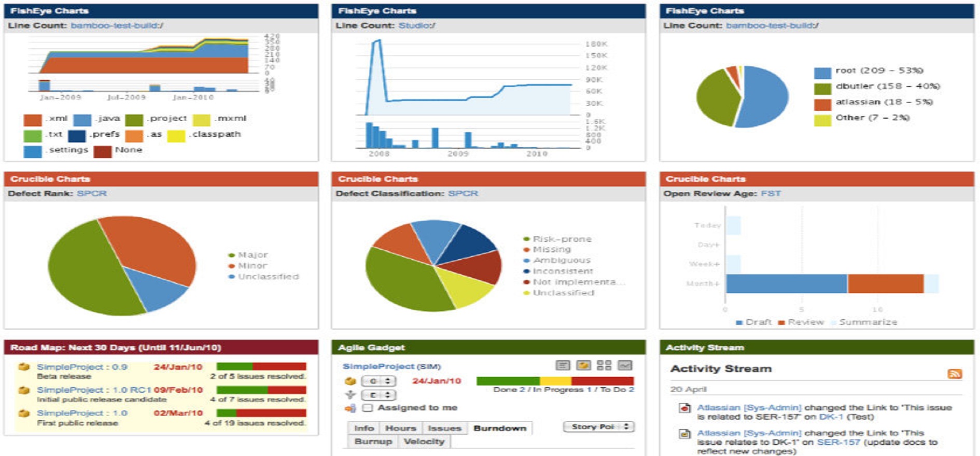Click the .prefs legend color swatch
The width and height of the screenshot is (980, 456).
(77, 136)
